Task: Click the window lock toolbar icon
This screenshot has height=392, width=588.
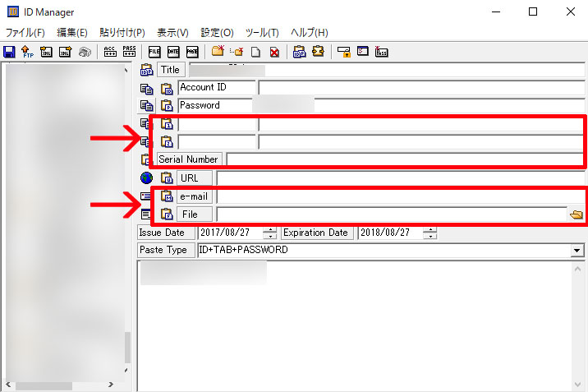Action: pyautogui.click(x=343, y=52)
